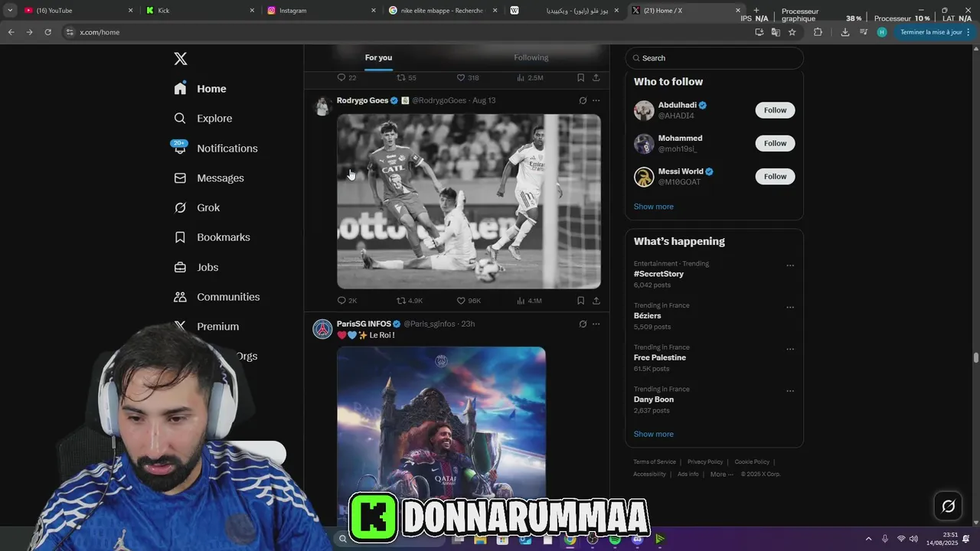Share the post with 2.5M views
The image size is (980, 551).
point(596,78)
